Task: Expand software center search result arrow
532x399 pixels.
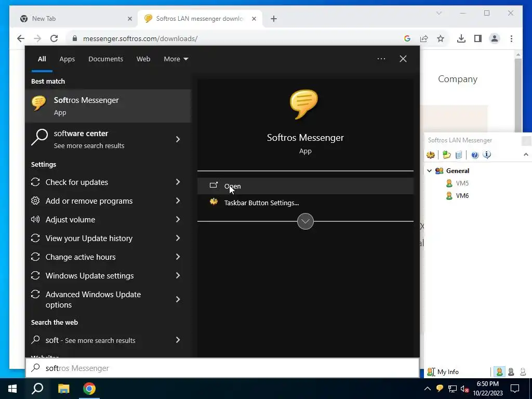Action: tap(178, 139)
